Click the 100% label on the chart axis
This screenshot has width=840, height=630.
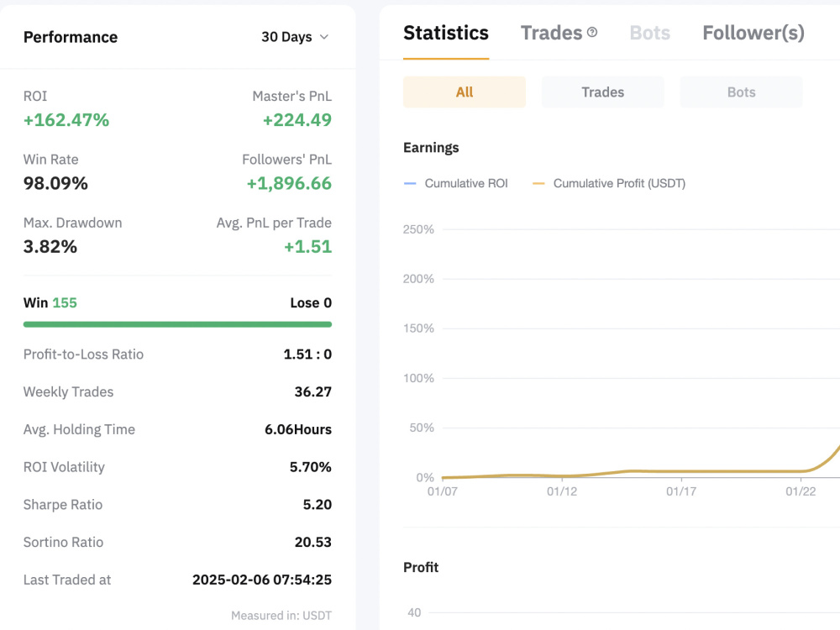[418, 378]
